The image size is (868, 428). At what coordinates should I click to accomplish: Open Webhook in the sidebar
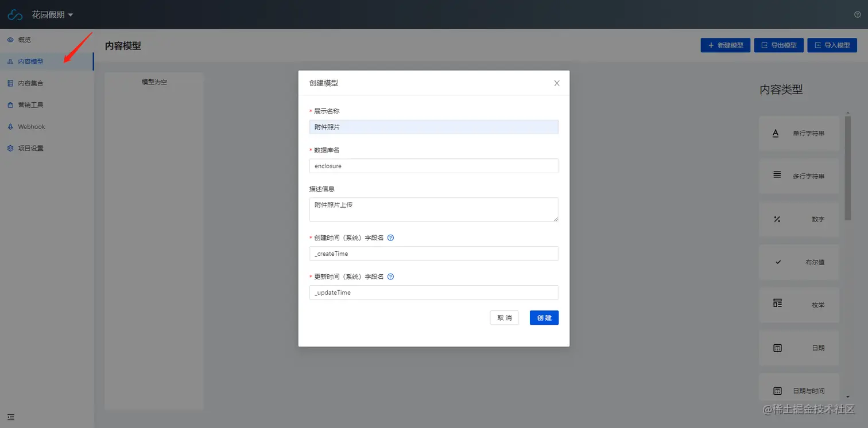click(47, 127)
